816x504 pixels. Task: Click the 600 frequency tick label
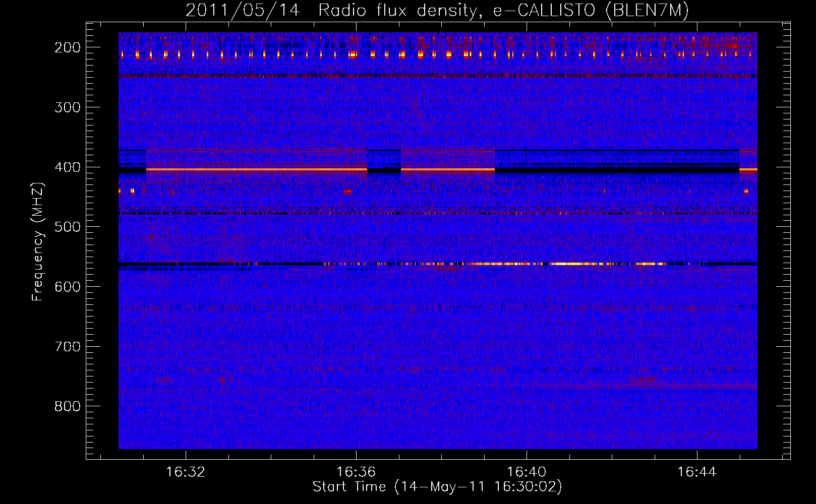tap(68, 287)
